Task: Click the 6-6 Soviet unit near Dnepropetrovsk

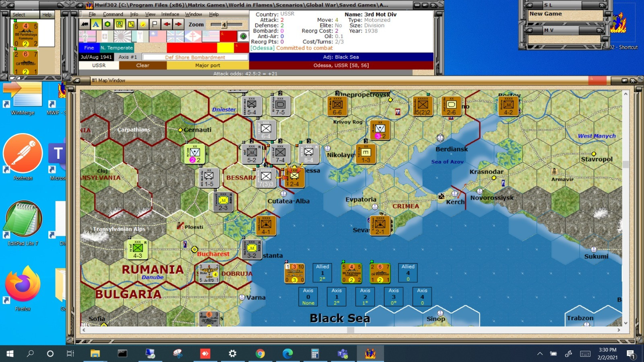Action: click(x=337, y=106)
